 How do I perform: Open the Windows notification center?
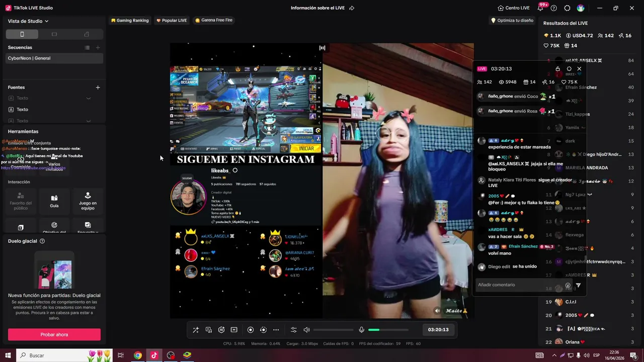point(633,355)
